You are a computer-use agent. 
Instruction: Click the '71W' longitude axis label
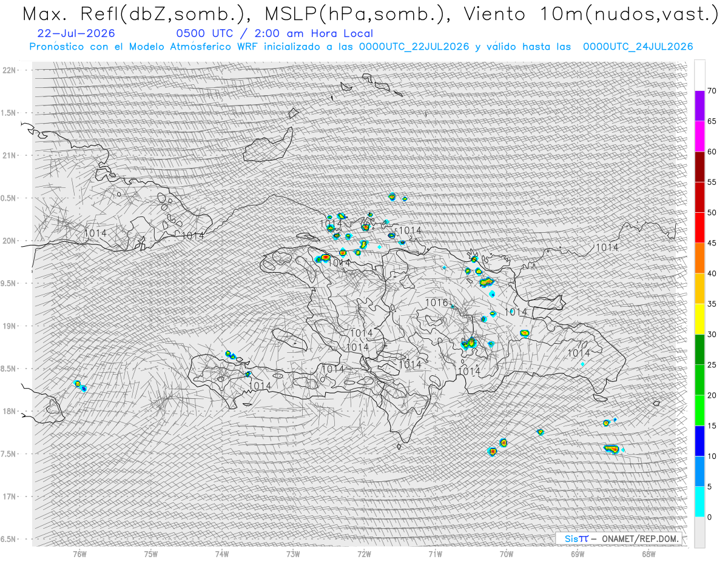(435, 555)
